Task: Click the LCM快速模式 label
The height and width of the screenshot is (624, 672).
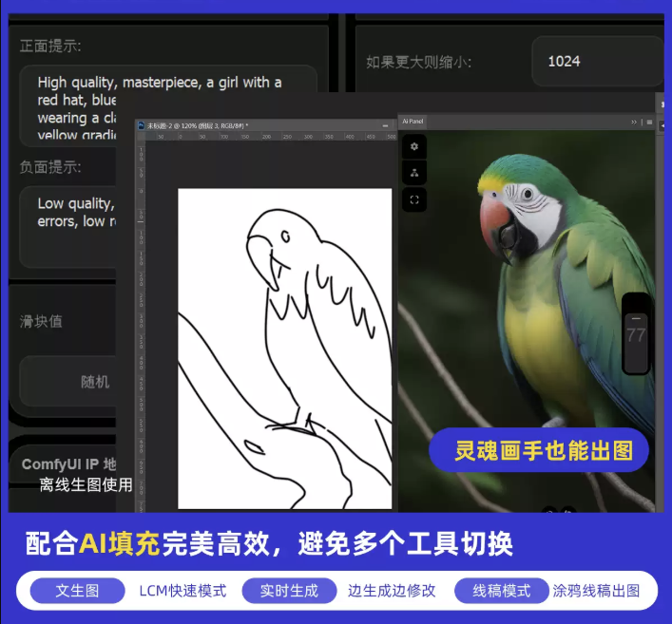Action: pos(183,591)
